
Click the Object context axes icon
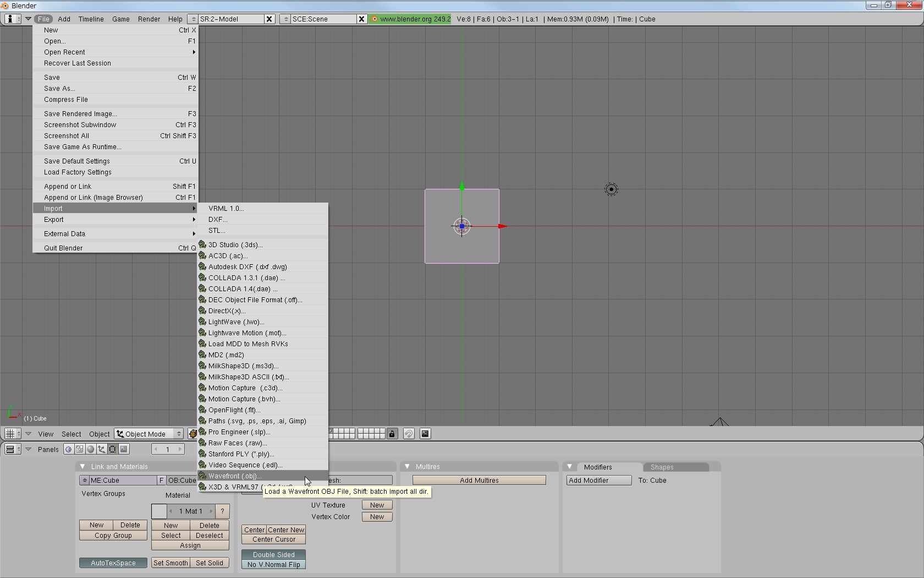click(x=102, y=449)
